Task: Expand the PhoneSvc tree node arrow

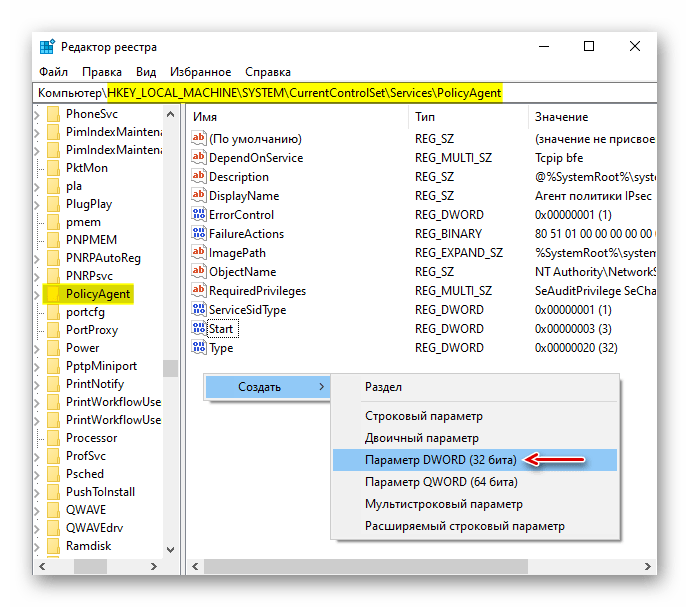Action: tap(38, 114)
